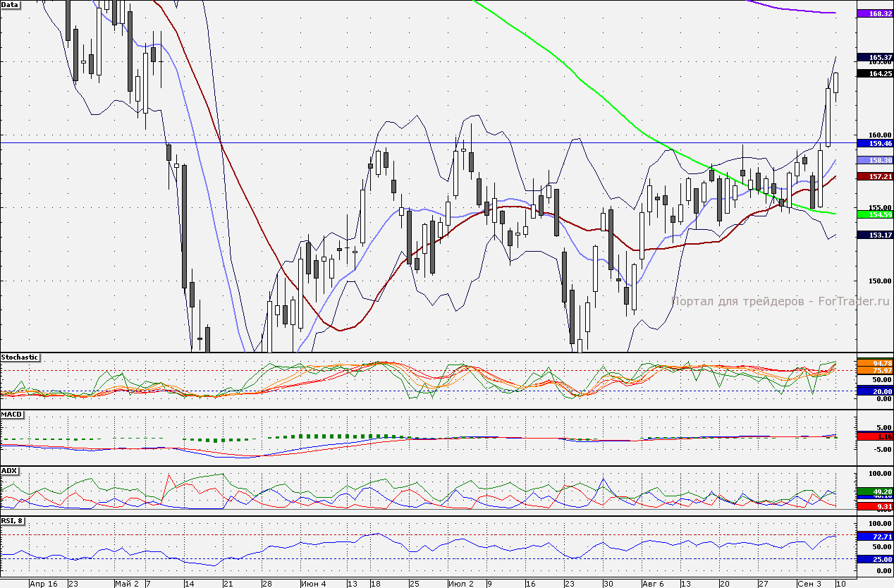This screenshot has width=894, height=588.
Task: Select the black 164.25 current price tag
Action: point(875,73)
